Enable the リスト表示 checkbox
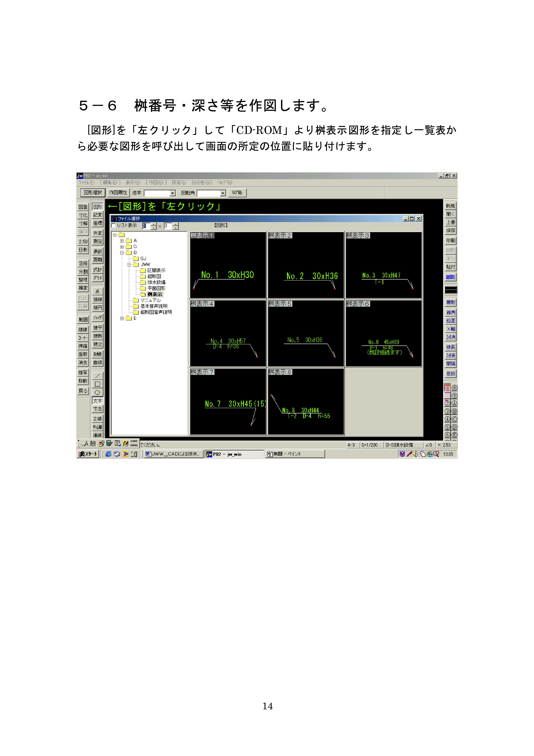The width and height of the screenshot is (534, 756). 114,226
